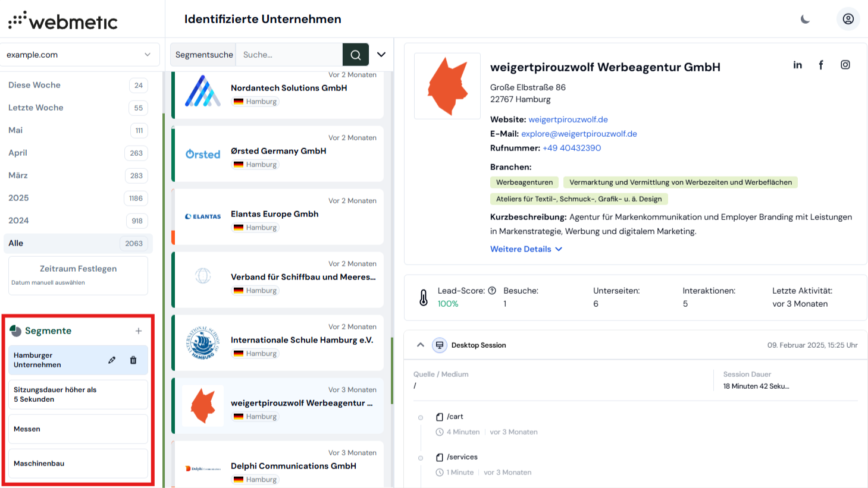Click large weigertpirouzwolf wolf logo

(447, 86)
